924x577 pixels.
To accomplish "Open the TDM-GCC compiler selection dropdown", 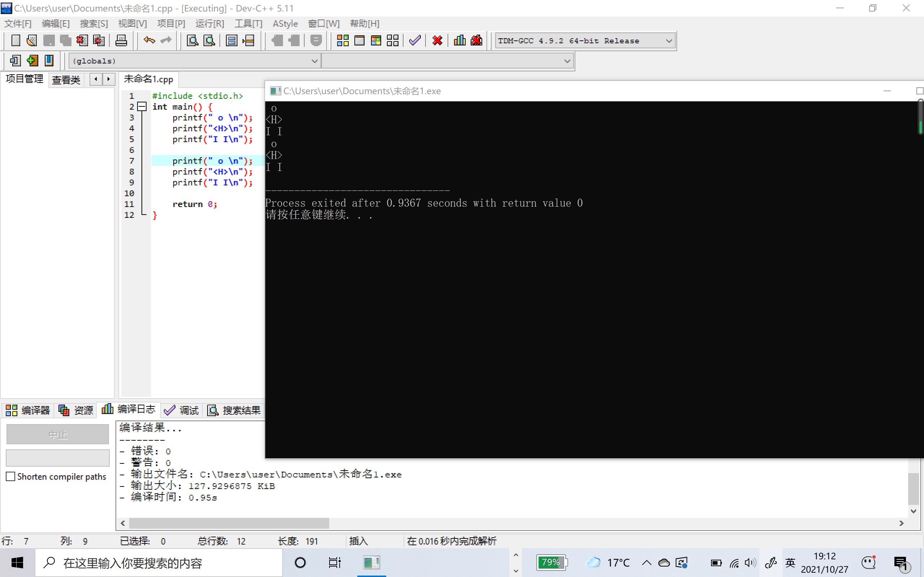I will pos(668,41).
